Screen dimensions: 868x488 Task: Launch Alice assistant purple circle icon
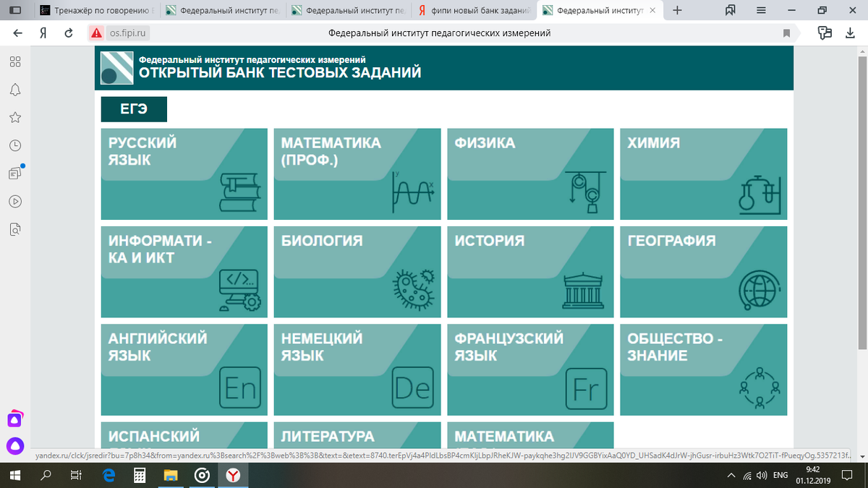[15, 446]
